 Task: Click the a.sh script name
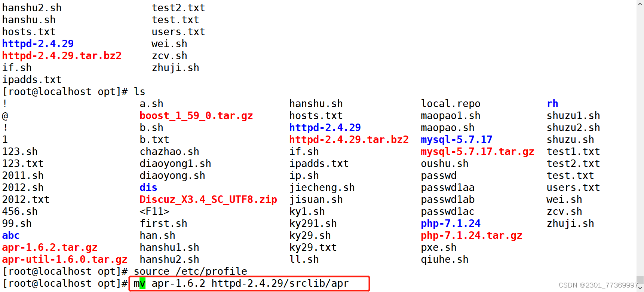point(151,104)
